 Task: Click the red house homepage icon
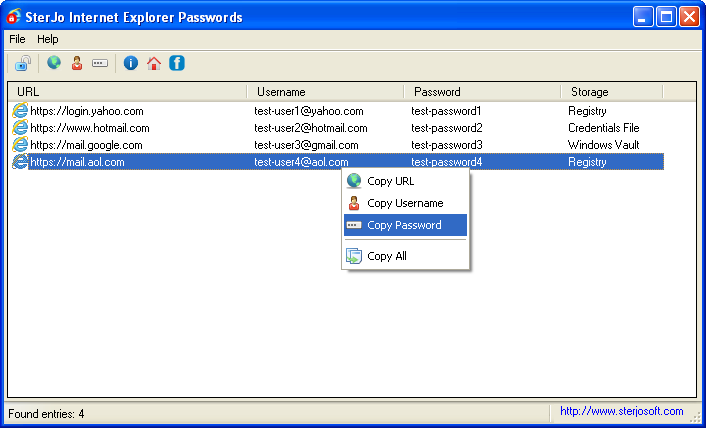[x=154, y=63]
